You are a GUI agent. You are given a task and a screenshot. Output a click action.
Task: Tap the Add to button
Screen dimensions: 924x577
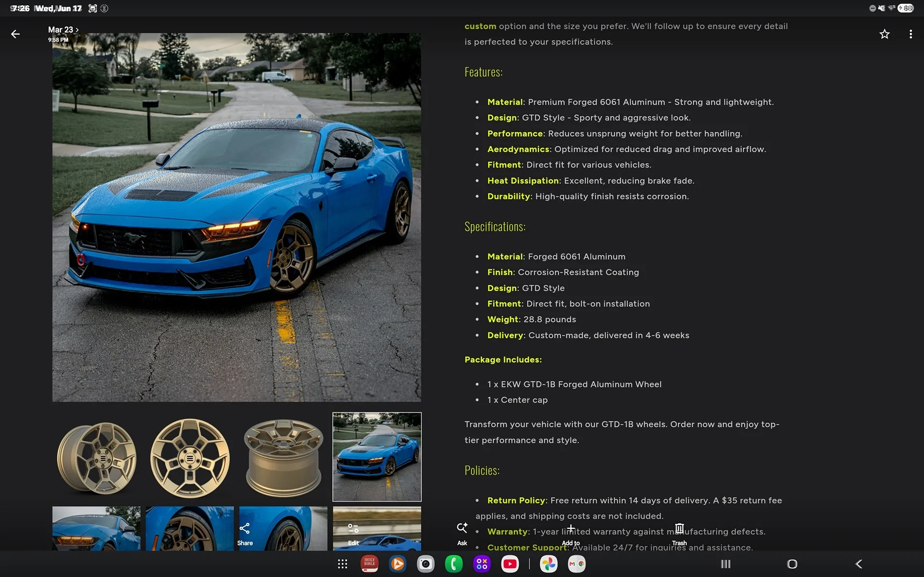[x=571, y=534]
